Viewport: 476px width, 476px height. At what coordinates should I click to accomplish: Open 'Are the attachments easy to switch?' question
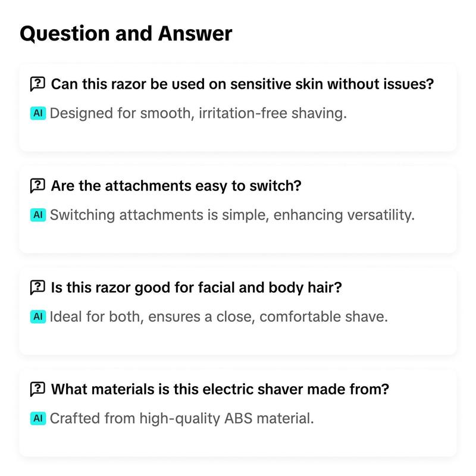tap(176, 186)
